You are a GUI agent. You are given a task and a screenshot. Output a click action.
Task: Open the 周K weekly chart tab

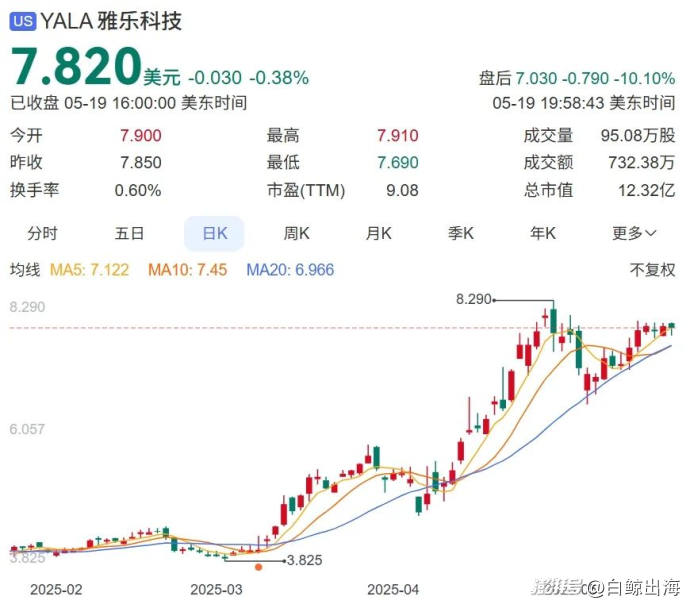pos(297,233)
